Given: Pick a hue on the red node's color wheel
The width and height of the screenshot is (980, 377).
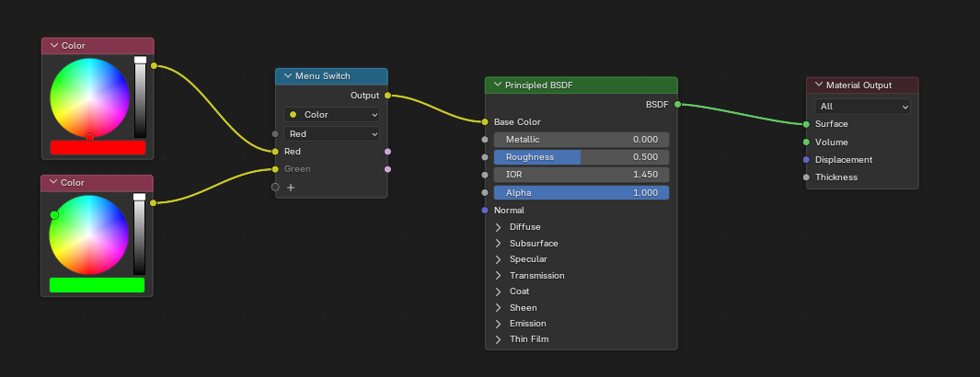Looking at the screenshot, I should click(x=89, y=97).
